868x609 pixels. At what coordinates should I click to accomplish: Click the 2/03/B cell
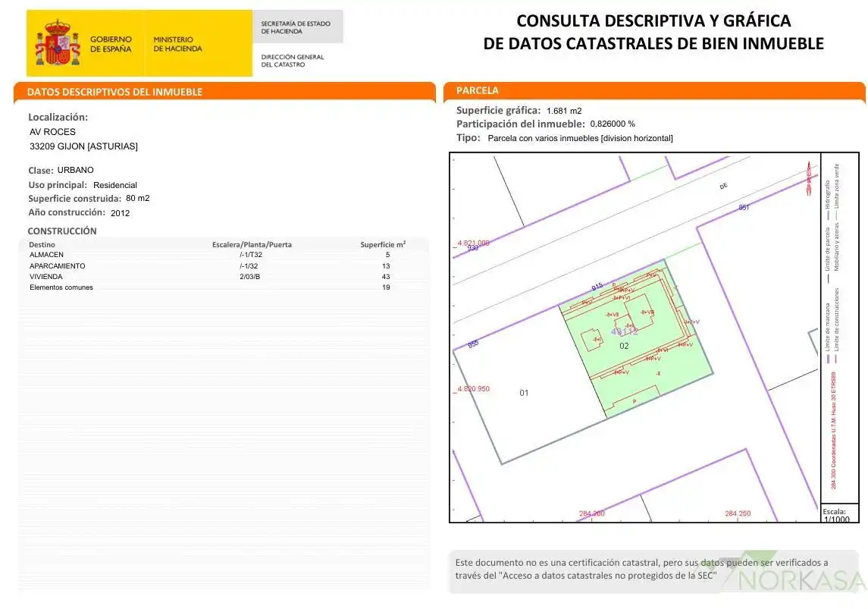pyautogui.click(x=249, y=276)
